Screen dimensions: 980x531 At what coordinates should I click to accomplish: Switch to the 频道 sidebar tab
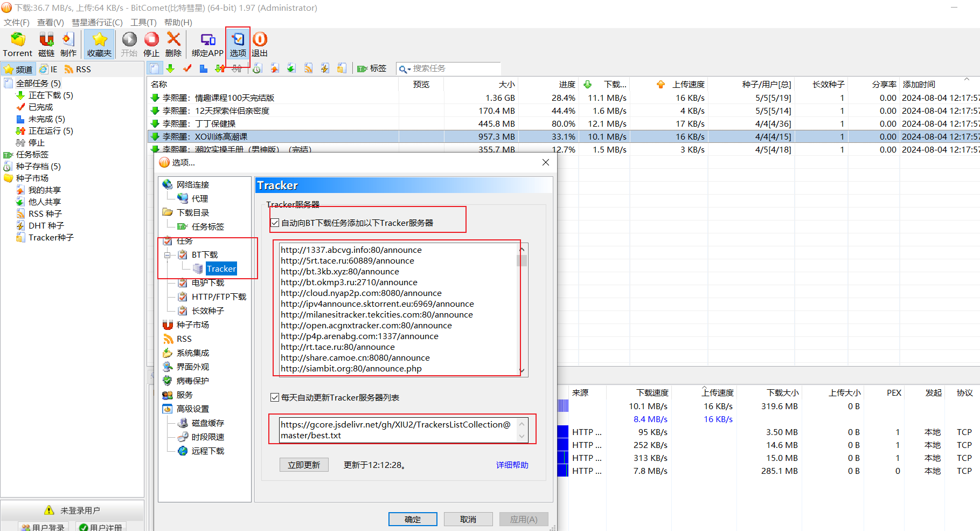point(18,69)
